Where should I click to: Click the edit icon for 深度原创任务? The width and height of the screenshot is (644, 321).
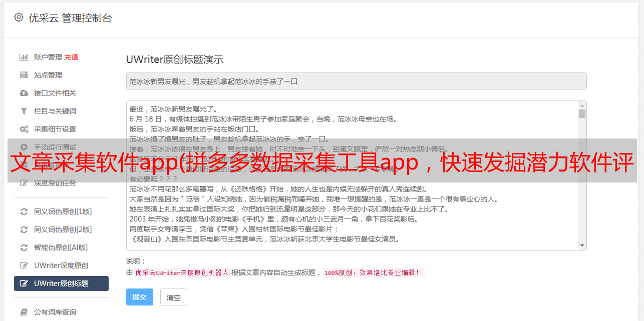[24, 183]
